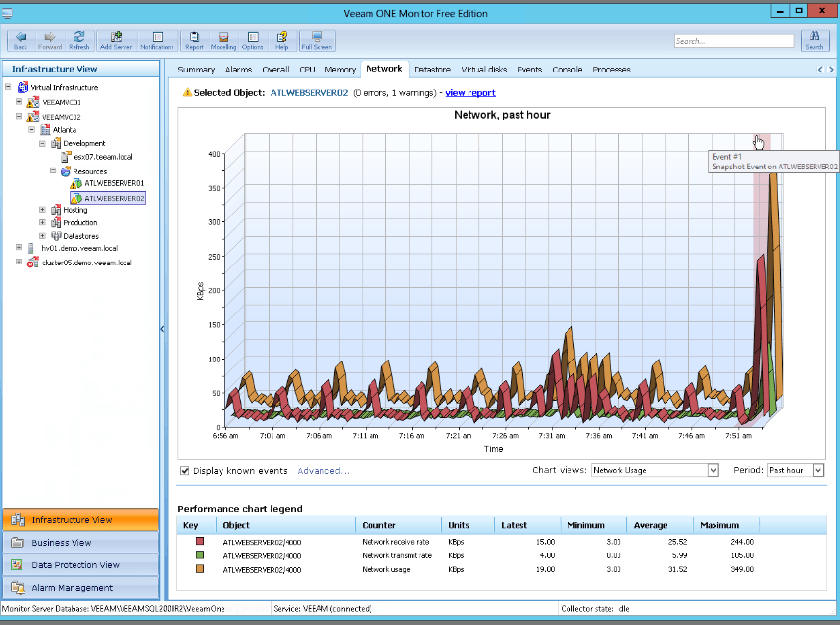The height and width of the screenshot is (625, 840).
Task: Expand the Production tree node
Action: coord(42,222)
